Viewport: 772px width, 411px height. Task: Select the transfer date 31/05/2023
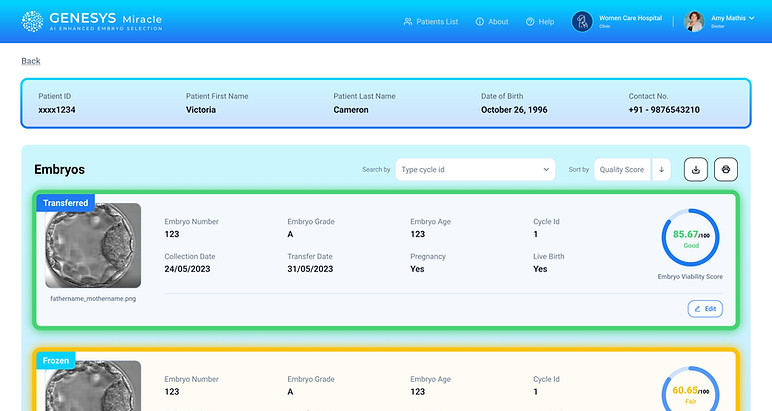pyautogui.click(x=310, y=269)
